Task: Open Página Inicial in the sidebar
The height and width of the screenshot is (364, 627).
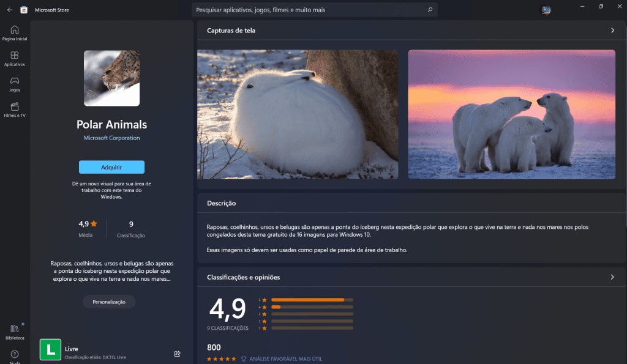Action: click(x=15, y=33)
